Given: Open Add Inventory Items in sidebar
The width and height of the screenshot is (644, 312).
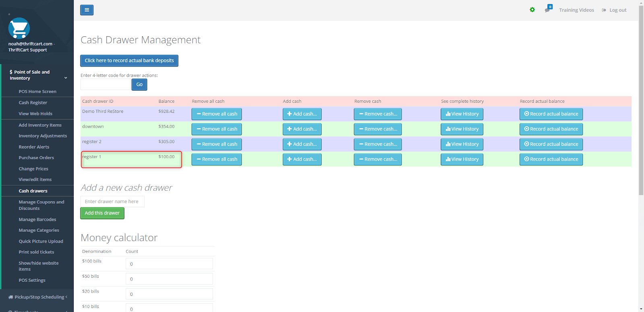Looking at the screenshot, I should (40, 125).
